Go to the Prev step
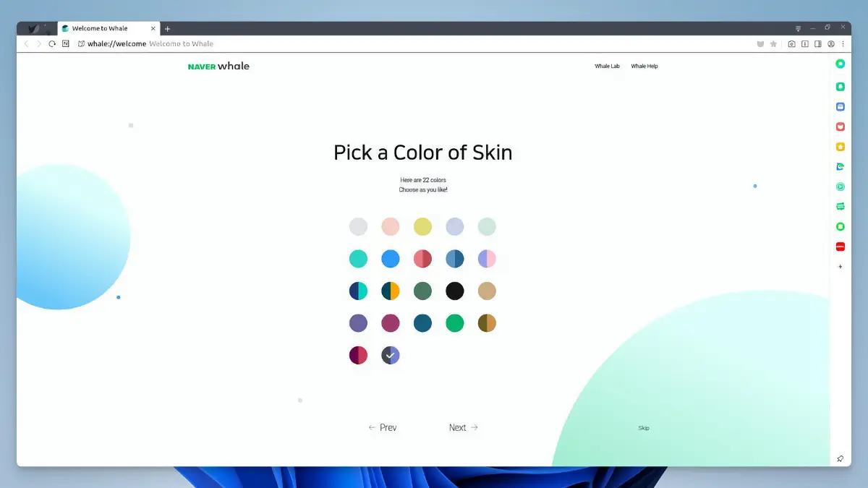 [x=383, y=428]
